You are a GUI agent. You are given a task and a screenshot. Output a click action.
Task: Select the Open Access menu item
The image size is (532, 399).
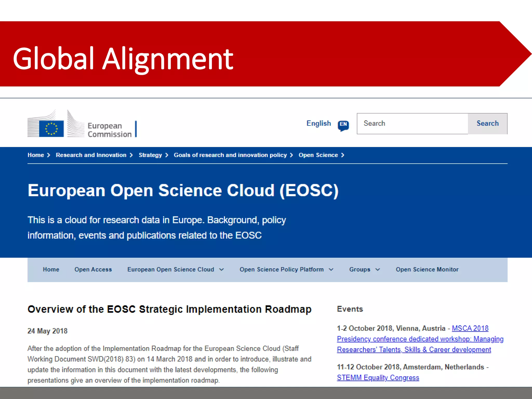pyautogui.click(x=93, y=270)
